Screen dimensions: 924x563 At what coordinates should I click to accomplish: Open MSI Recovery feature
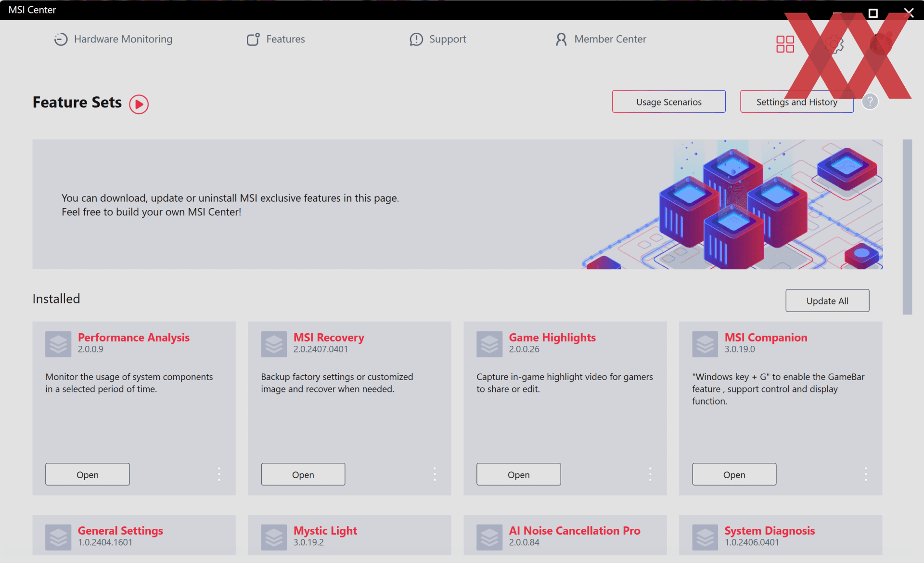303,474
